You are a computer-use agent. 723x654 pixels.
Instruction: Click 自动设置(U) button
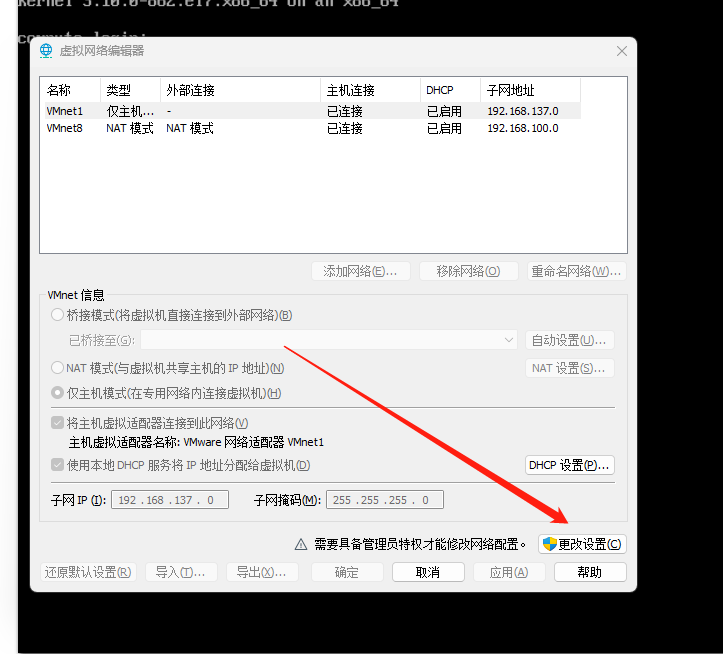click(569, 340)
